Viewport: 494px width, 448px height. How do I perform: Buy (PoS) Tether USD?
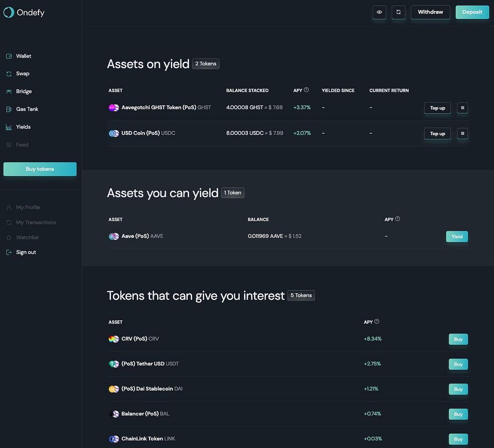click(458, 364)
